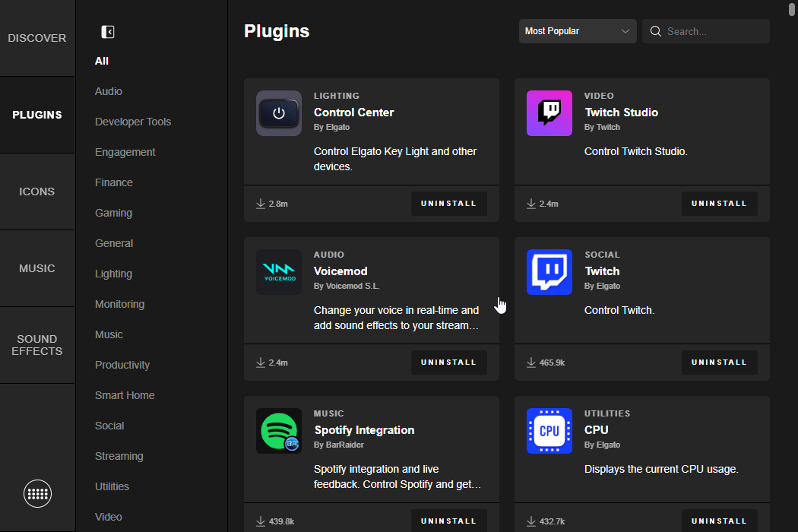Viewport: 798px width, 532px height.
Task: Click the Twitch plugin icon
Action: (549, 272)
